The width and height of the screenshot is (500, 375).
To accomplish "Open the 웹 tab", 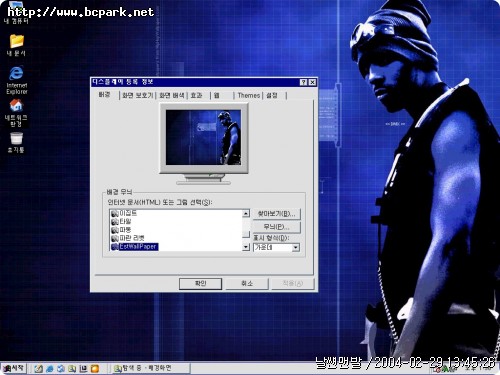I will coord(222,95).
